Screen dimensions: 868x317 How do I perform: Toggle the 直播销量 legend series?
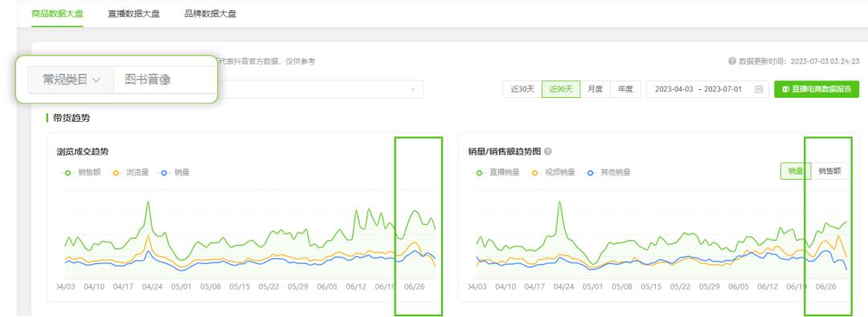tap(495, 173)
